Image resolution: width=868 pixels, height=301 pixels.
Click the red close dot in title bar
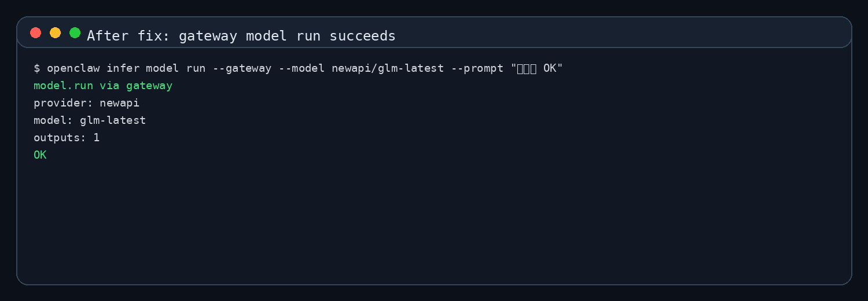coord(36,33)
